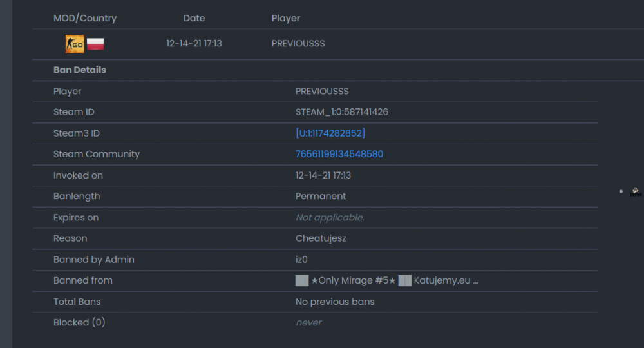The image size is (644, 348).
Task: Collapse the PREVIOUSSS ban row
Action: tap(338, 44)
